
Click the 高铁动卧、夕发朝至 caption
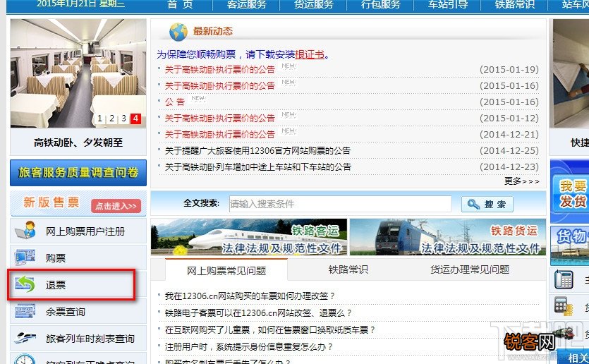(78, 142)
